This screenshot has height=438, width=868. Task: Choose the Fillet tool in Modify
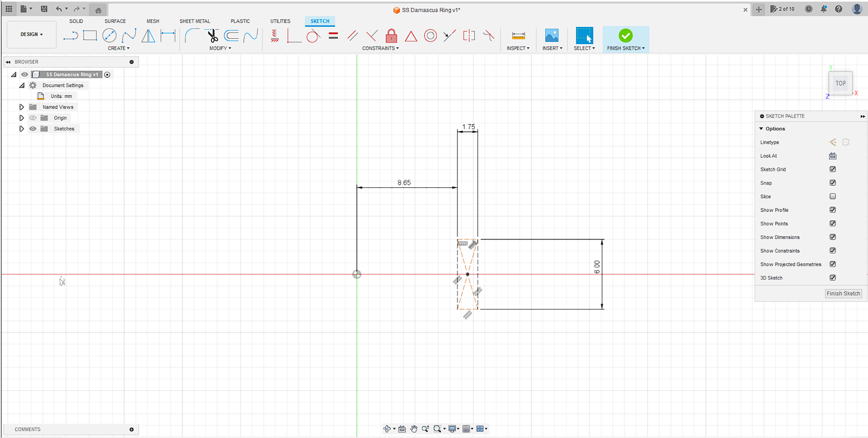coord(192,36)
